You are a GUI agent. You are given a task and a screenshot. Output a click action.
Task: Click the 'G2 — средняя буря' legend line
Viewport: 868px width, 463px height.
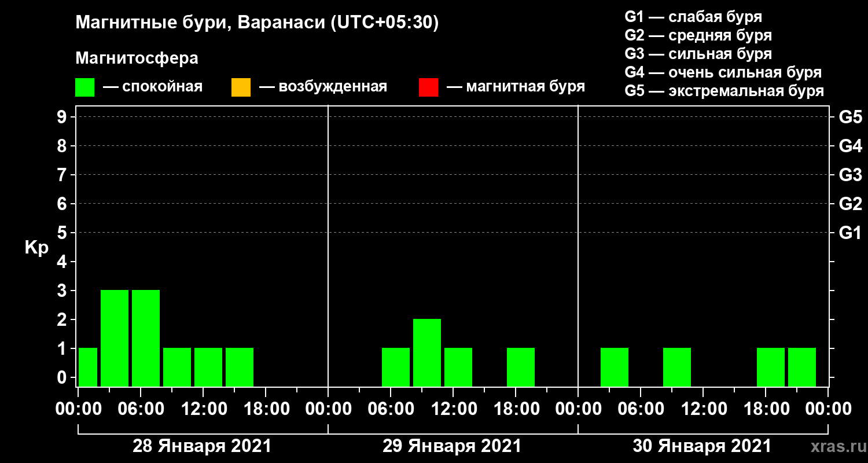(698, 35)
